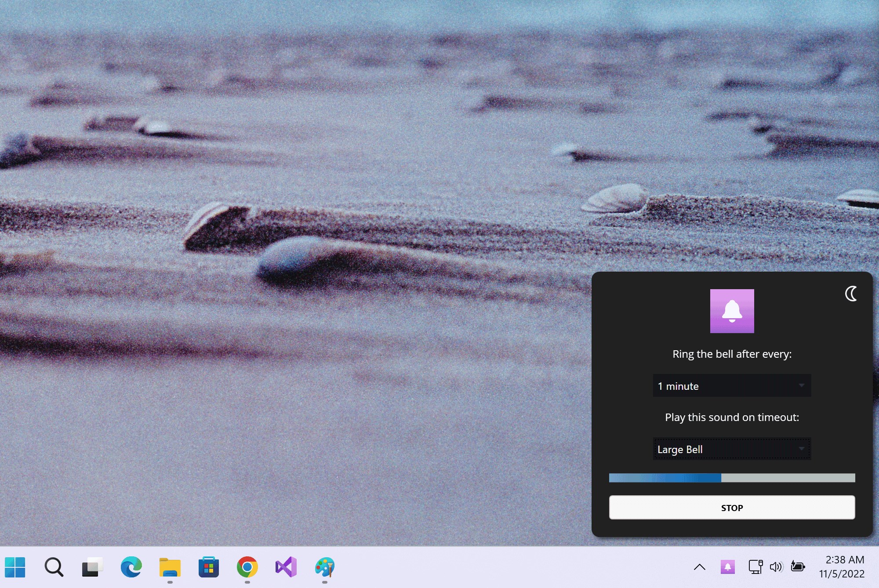The height and width of the screenshot is (588, 879).
Task: Open Paint app from taskbar
Action: tap(324, 567)
